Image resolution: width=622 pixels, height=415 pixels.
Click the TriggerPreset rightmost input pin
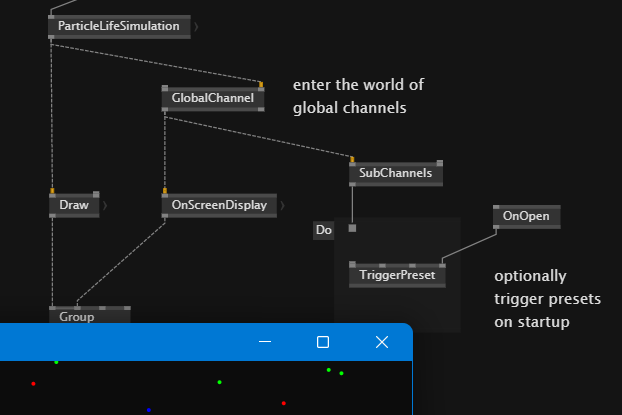442,265
